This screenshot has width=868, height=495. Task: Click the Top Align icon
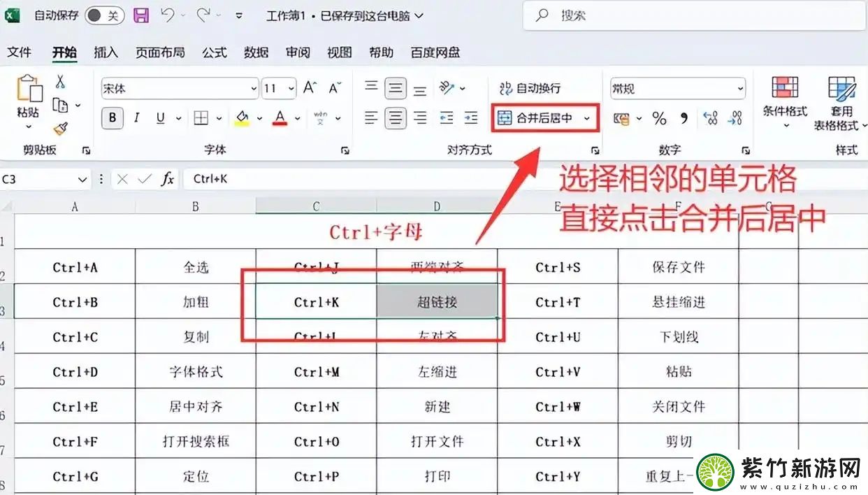coord(371,88)
